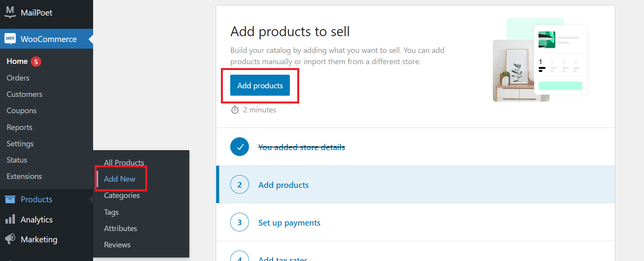Open Analytics via its bar-chart icon

tap(10, 219)
